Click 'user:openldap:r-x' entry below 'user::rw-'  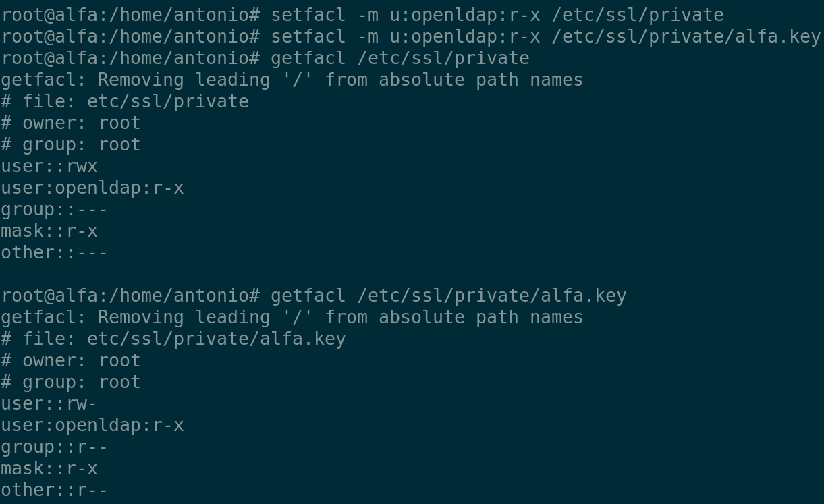click(92, 425)
